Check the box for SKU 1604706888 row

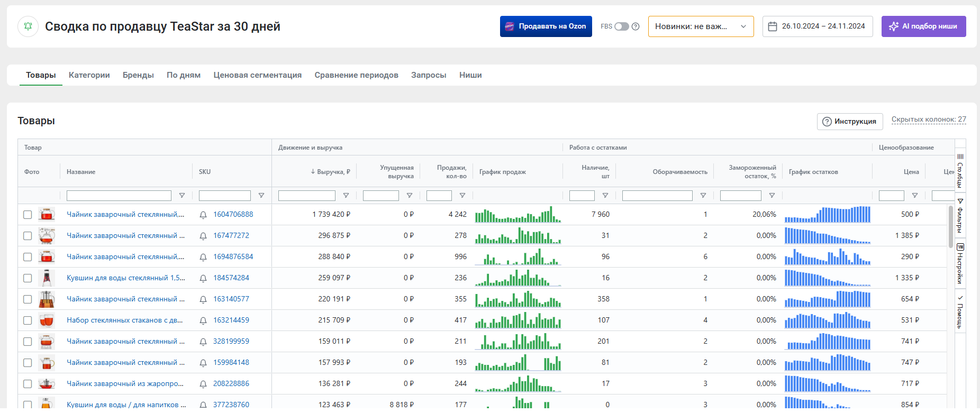pyautogui.click(x=28, y=215)
